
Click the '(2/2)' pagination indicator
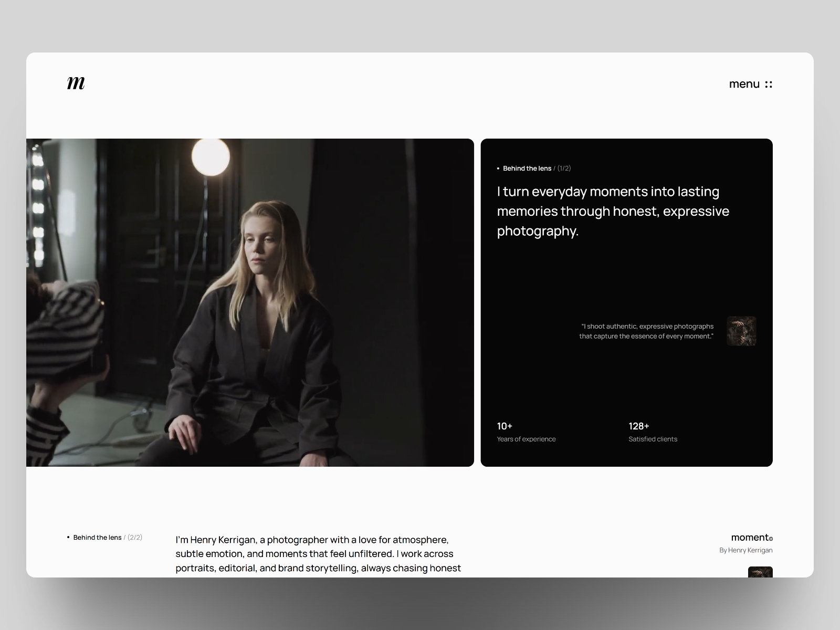(x=135, y=537)
